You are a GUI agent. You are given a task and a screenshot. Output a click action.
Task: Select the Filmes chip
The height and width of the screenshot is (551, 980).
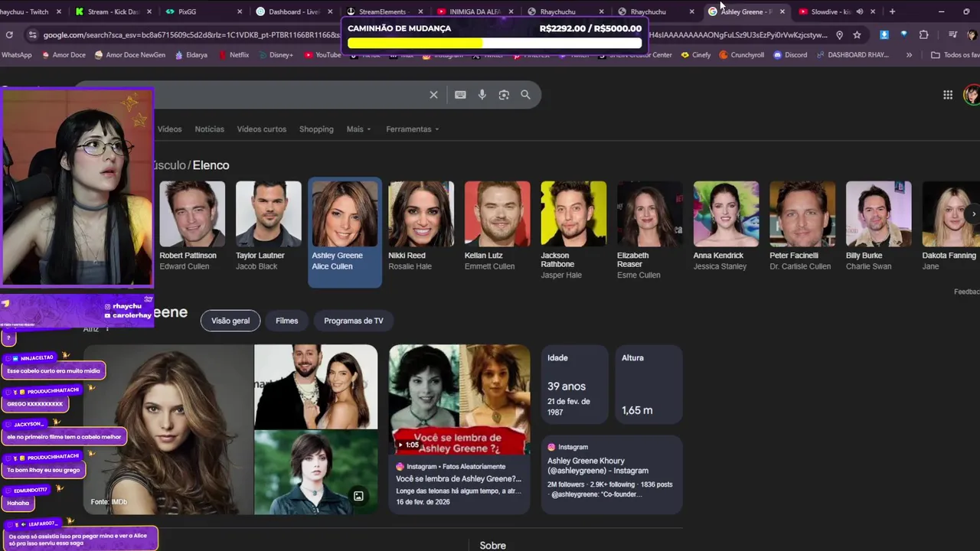(286, 321)
